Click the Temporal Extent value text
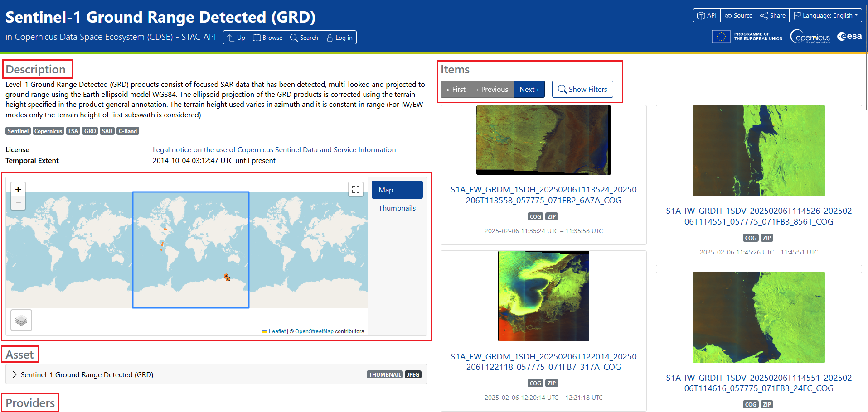This screenshot has height=412, width=868. point(214,160)
